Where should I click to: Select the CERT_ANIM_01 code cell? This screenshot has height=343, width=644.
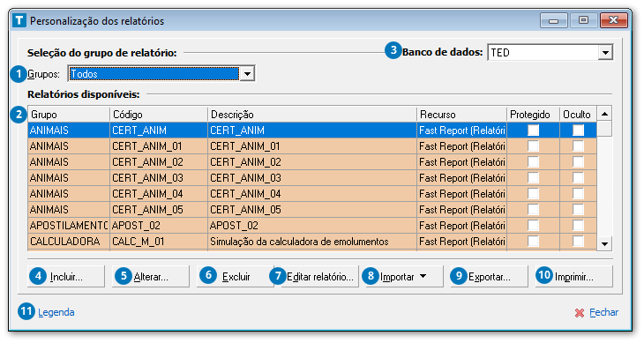coord(159,146)
